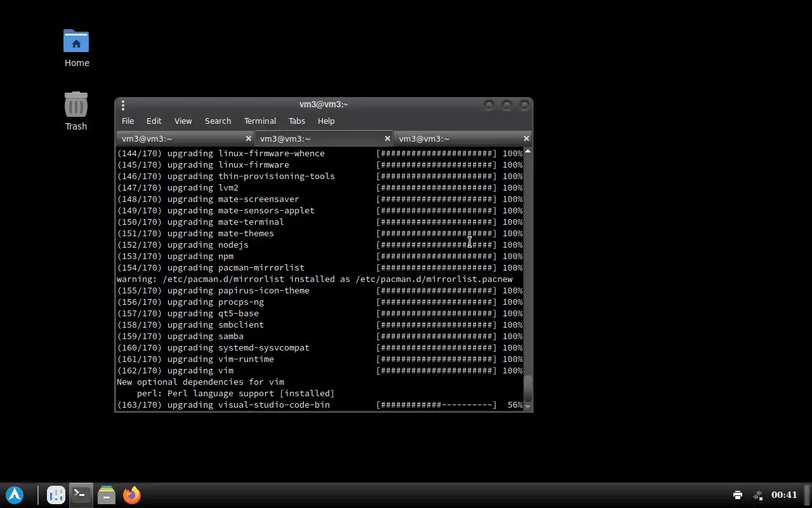Open the Terminal menu
Viewport: 812px width, 508px height.
[x=260, y=121]
